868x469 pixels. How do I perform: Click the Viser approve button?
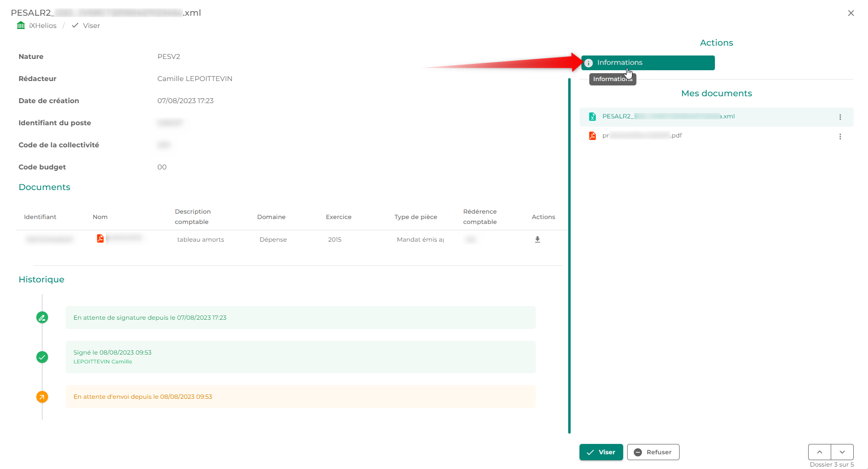pos(601,452)
